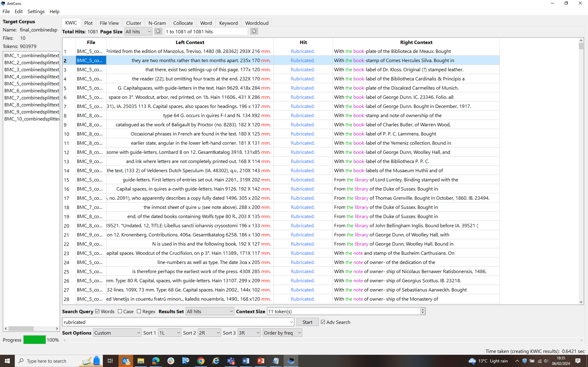Open the Settings menu

coord(36,11)
